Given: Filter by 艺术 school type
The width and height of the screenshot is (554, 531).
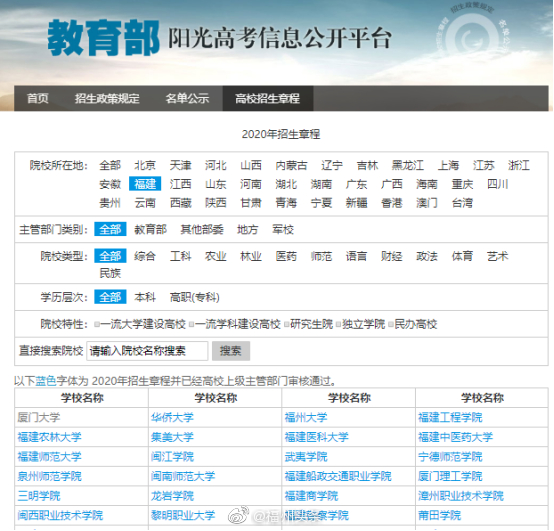Looking at the screenshot, I should 497,256.
